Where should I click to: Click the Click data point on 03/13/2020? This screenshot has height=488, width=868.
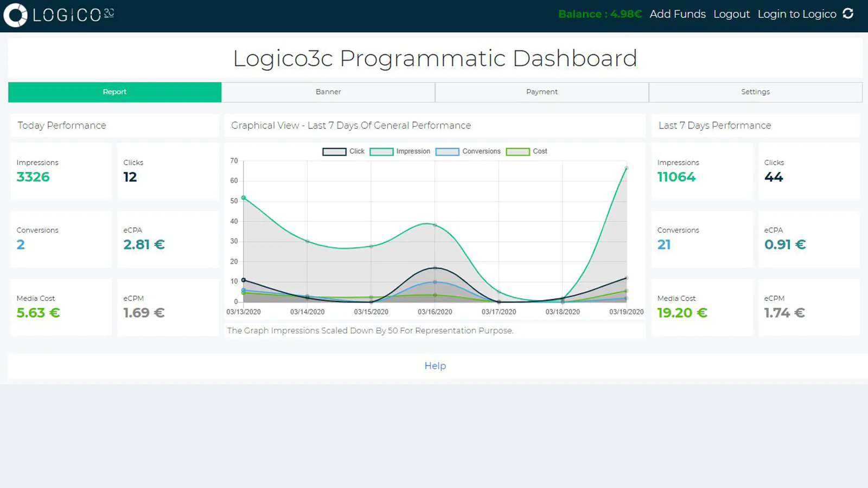(244, 280)
